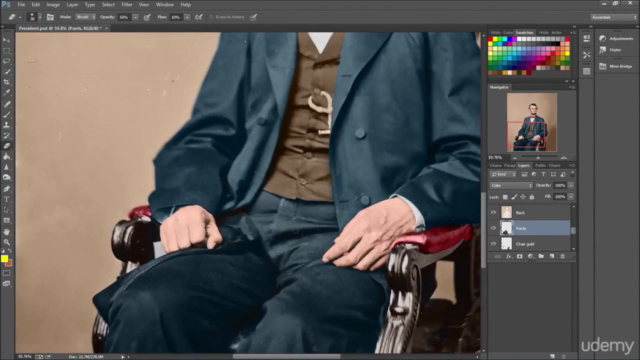Select the History Brush tool
The width and height of the screenshot is (640, 360).
[x=7, y=136]
